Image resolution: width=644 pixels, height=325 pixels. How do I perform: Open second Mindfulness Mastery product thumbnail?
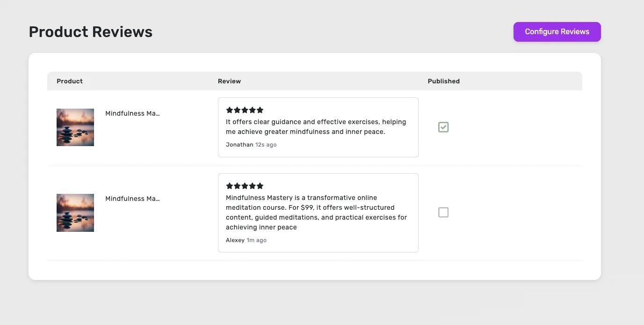click(75, 213)
